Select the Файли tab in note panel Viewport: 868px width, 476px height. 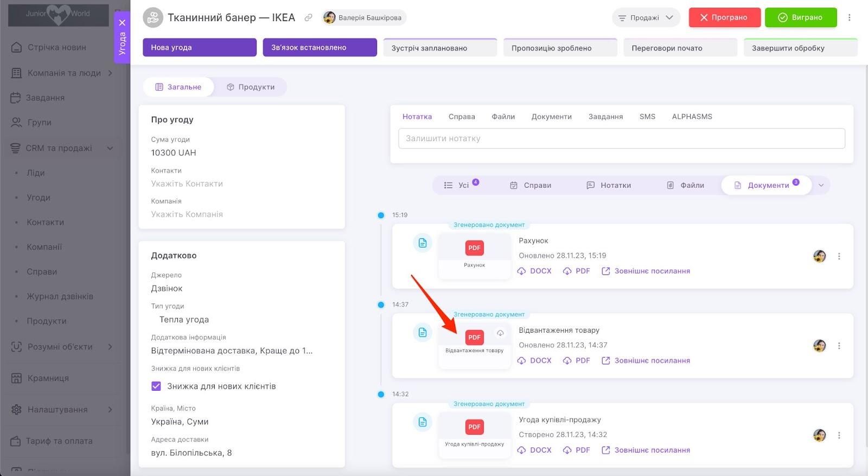click(503, 117)
